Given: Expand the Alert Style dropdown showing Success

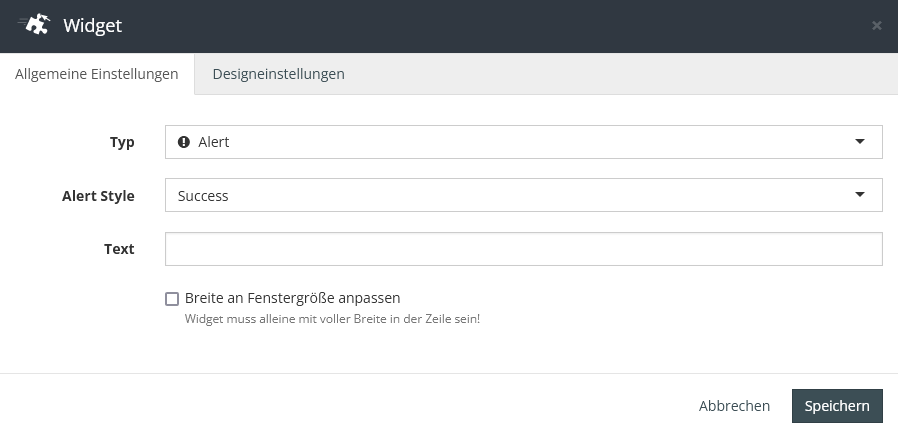Looking at the screenshot, I should pyautogui.click(x=523, y=195).
